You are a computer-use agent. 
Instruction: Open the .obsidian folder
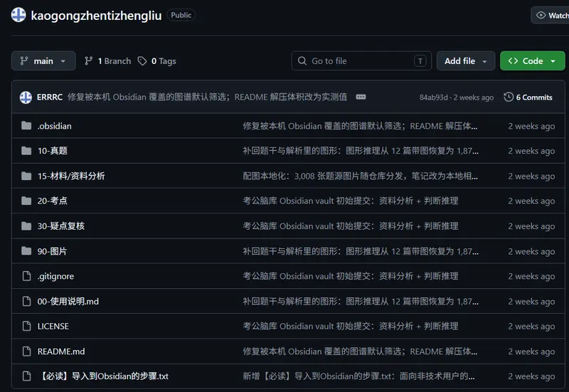click(55, 126)
